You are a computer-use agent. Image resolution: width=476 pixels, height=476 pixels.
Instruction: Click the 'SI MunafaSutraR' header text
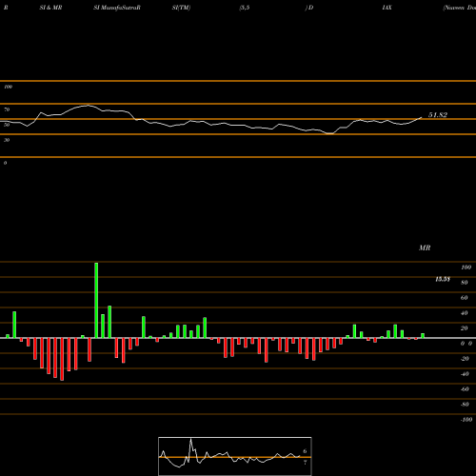117,8
